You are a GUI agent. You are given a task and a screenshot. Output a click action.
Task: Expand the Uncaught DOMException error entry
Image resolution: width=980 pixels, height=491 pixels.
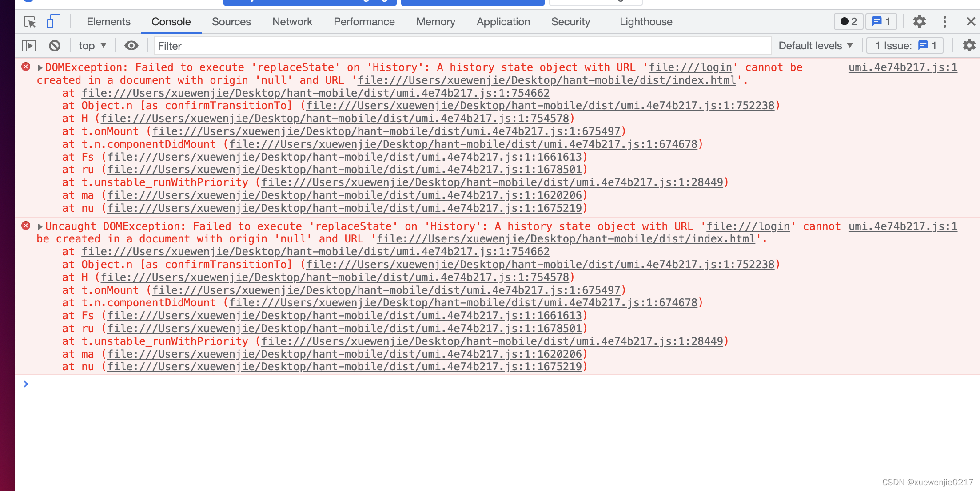coord(40,227)
